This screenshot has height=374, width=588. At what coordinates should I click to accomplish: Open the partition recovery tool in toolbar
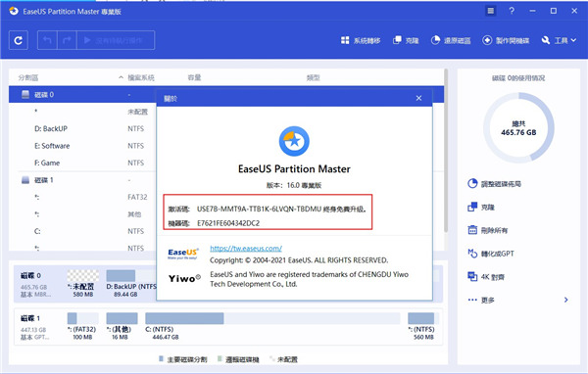tap(451, 40)
